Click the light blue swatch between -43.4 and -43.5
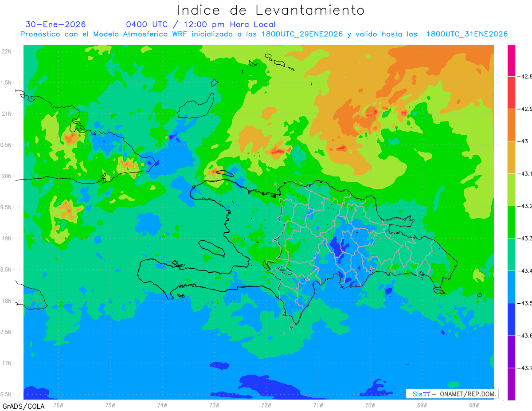Screen dimensions: 532x411 click(x=511, y=287)
